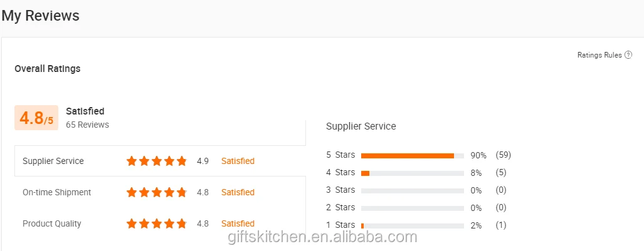Click the 5 Stars progress bar

pos(412,155)
